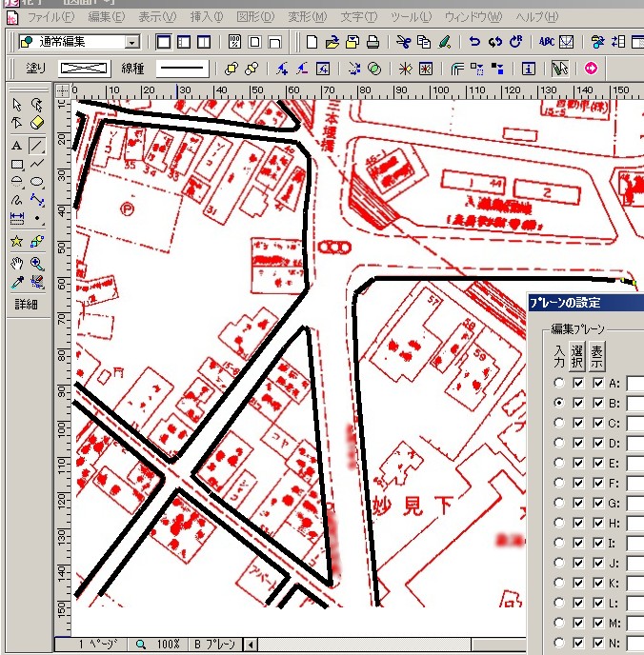
Task: Open the 表示(V) menu
Action: [157, 17]
